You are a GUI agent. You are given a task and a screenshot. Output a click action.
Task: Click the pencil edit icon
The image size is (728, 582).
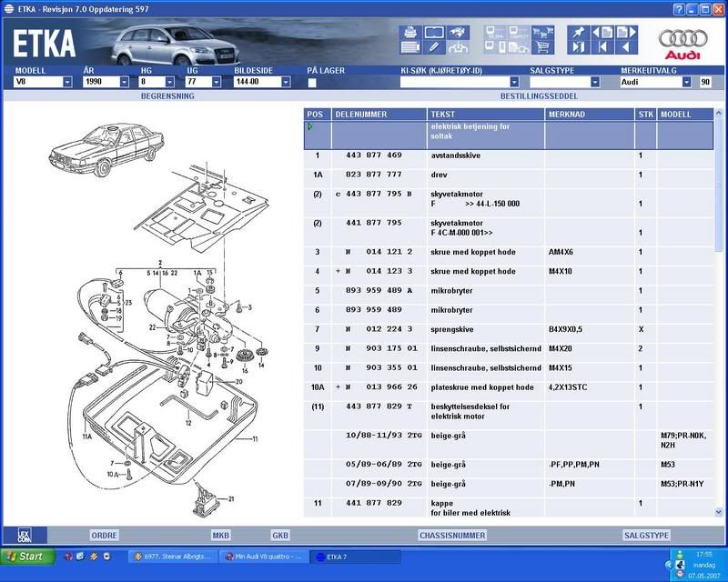point(433,47)
